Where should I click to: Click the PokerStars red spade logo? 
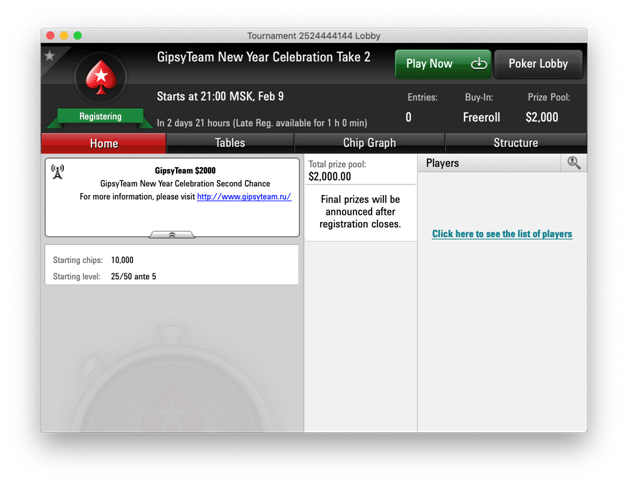pos(101,78)
